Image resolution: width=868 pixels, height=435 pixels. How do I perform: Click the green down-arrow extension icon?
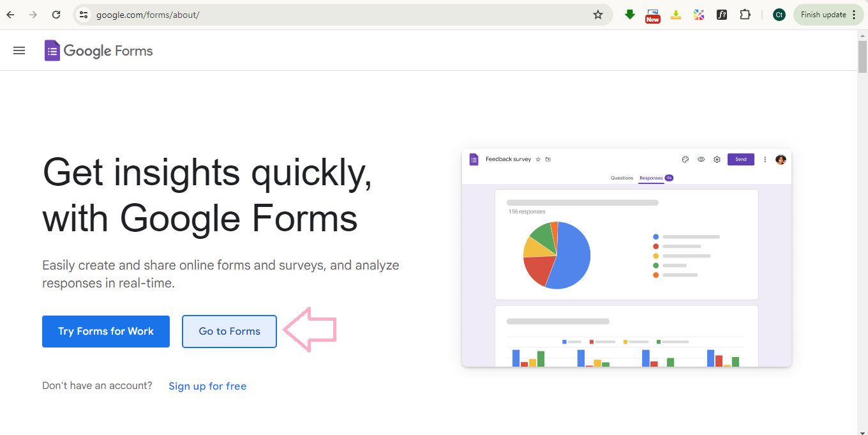(630, 15)
